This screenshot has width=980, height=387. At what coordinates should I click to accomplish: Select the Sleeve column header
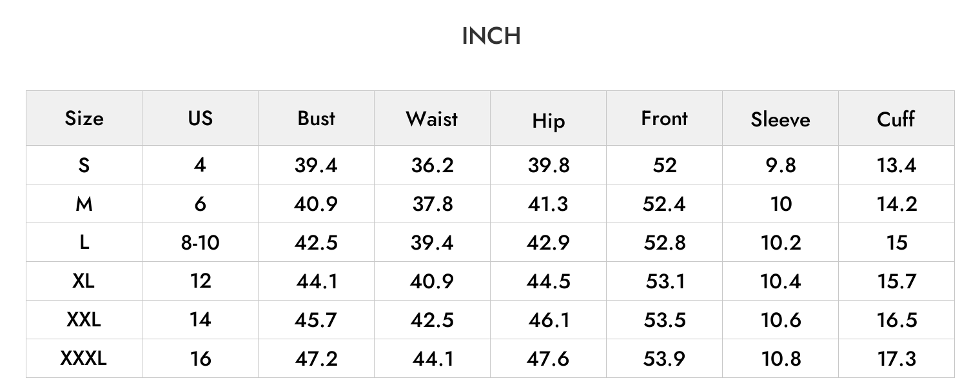pyautogui.click(x=780, y=119)
